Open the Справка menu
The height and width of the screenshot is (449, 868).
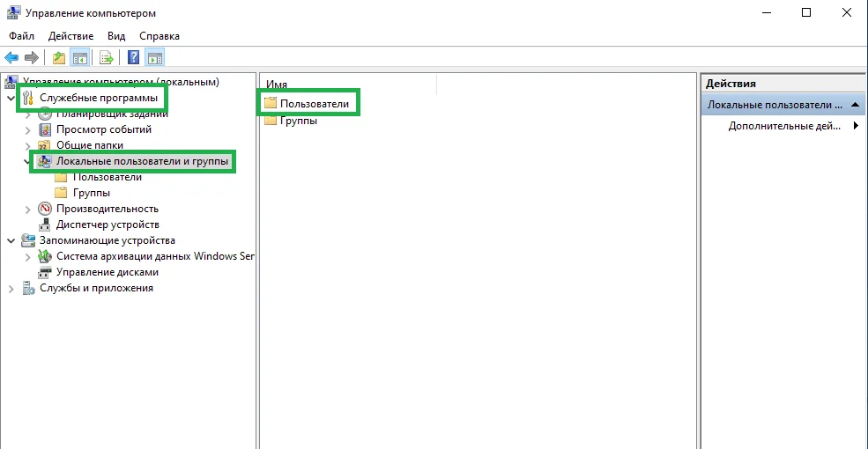tap(160, 36)
